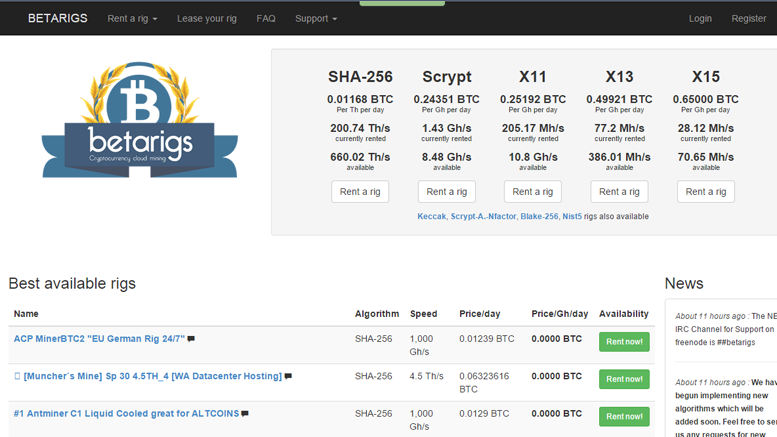Rent a rig under SHA-256
The image size is (777, 437).
click(360, 192)
